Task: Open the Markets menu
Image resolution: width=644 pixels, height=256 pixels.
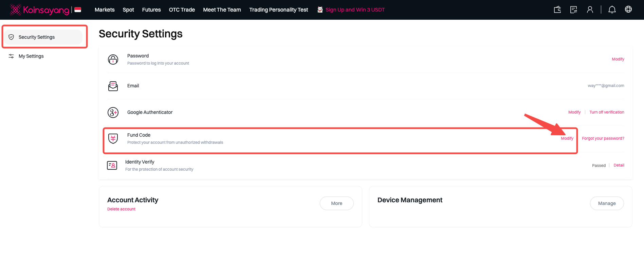Action: [x=105, y=10]
